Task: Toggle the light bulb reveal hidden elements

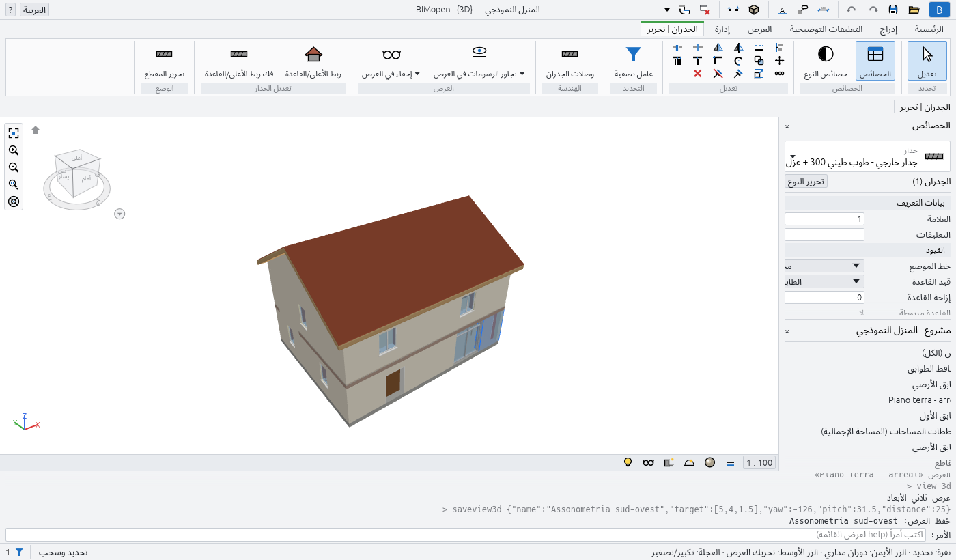Action: coord(628,462)
